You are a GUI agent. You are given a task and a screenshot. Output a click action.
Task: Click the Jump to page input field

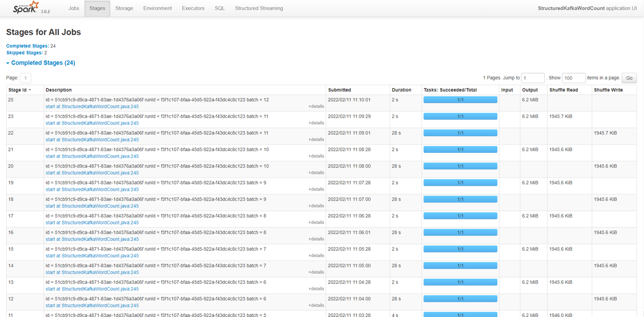coord(533,78)
